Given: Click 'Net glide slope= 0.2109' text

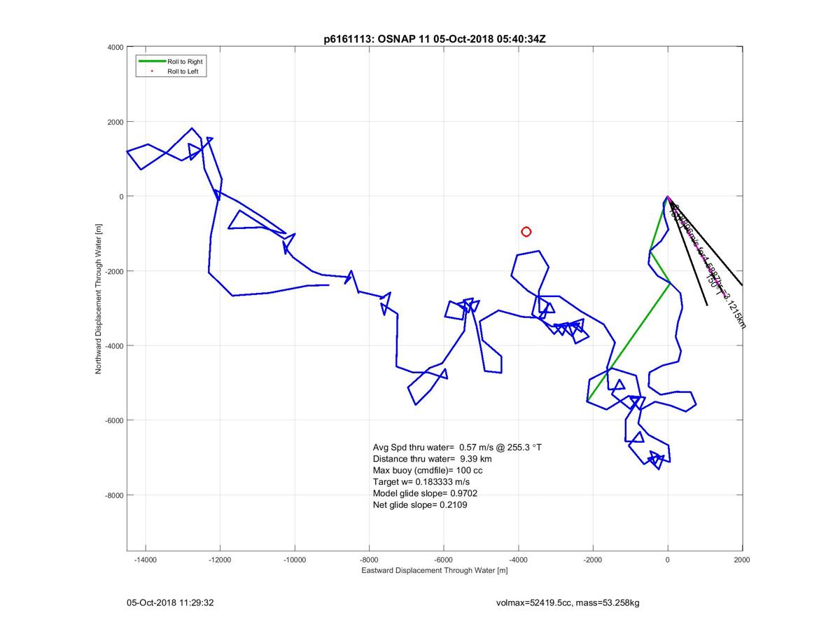Looking at the screenshot, I should point(420,504).
